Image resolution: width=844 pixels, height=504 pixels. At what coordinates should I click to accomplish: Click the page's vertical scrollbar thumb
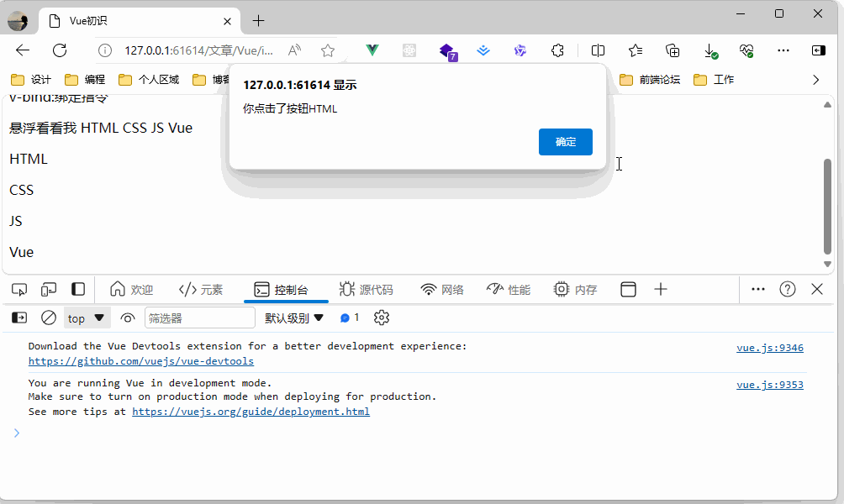[827, 206]
